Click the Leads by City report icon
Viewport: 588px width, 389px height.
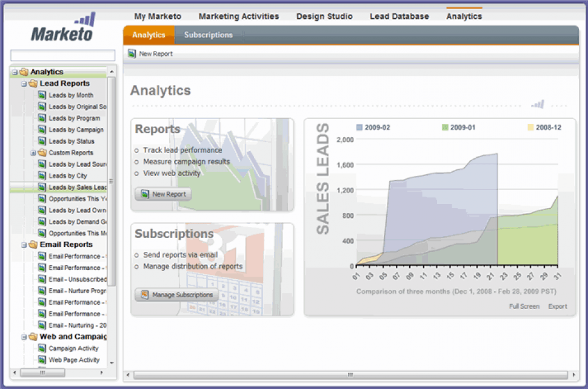42,176
